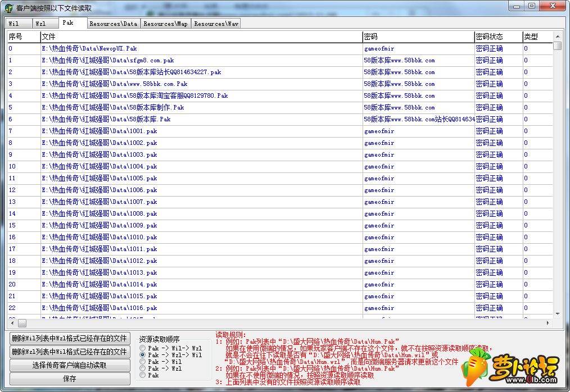Select the row Data\1011.pak
This screenshot has height=392, width=570.
point(280,249)
